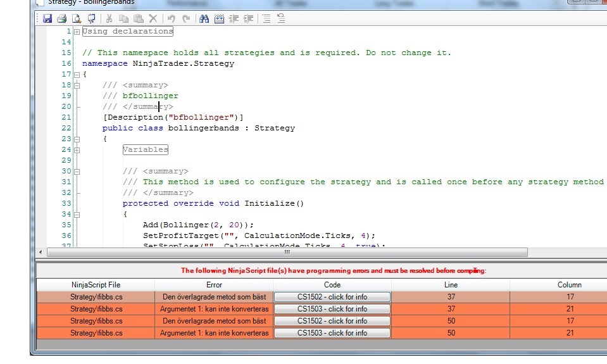Paste clipboard contents via the toolbar icon
This screenshot has width=607, height=364.
pos(138,18)
